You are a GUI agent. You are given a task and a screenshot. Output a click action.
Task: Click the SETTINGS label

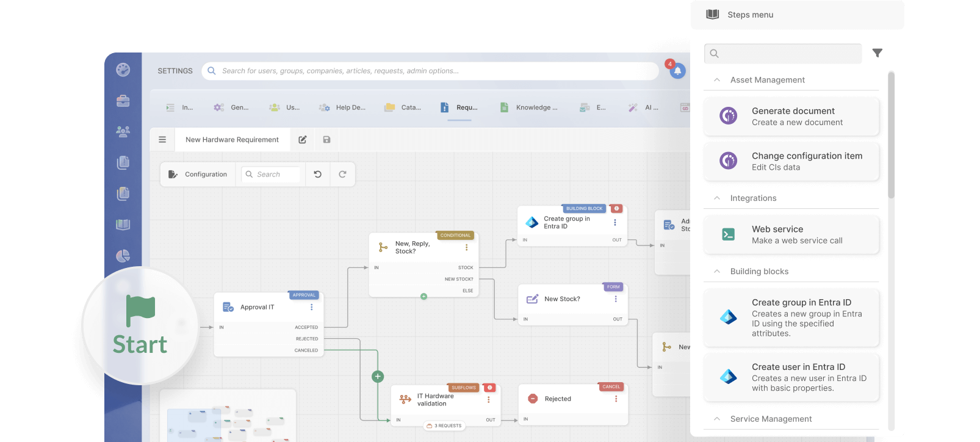175,71
